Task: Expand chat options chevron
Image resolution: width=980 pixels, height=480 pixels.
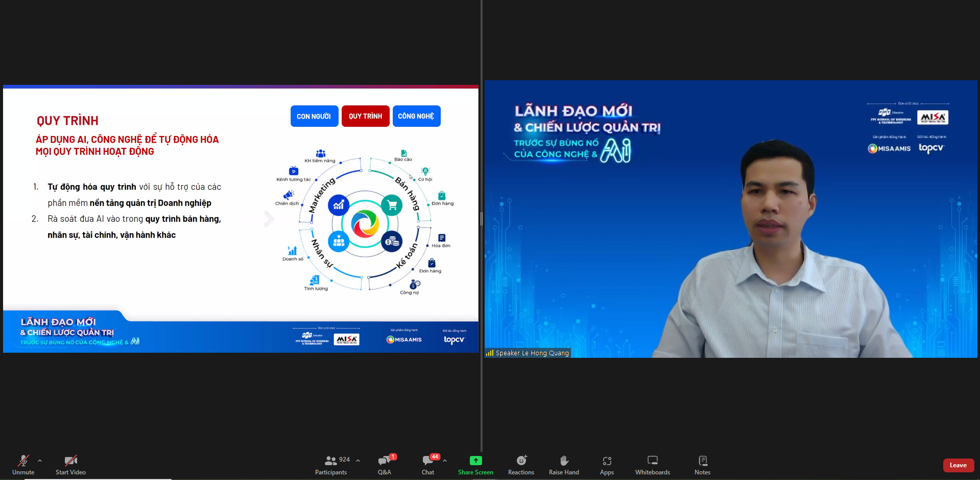Action: tap(445, 461)
